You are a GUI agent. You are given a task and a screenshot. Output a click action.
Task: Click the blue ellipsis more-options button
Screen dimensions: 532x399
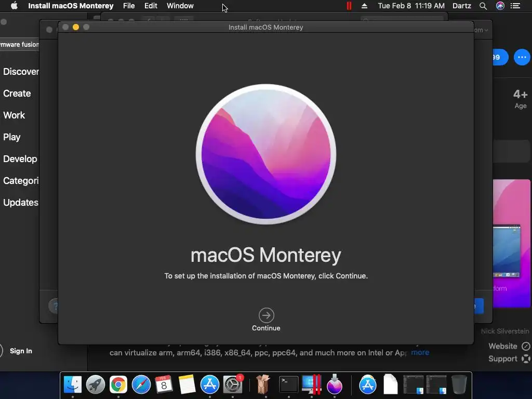tap(522, 57)
